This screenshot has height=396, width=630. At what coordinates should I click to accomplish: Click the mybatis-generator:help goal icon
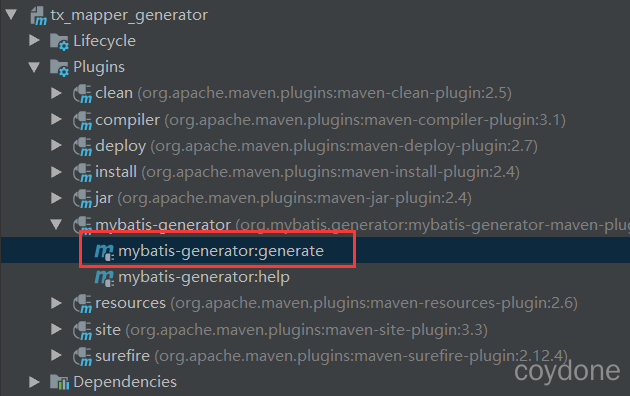[x=104, y=278]
